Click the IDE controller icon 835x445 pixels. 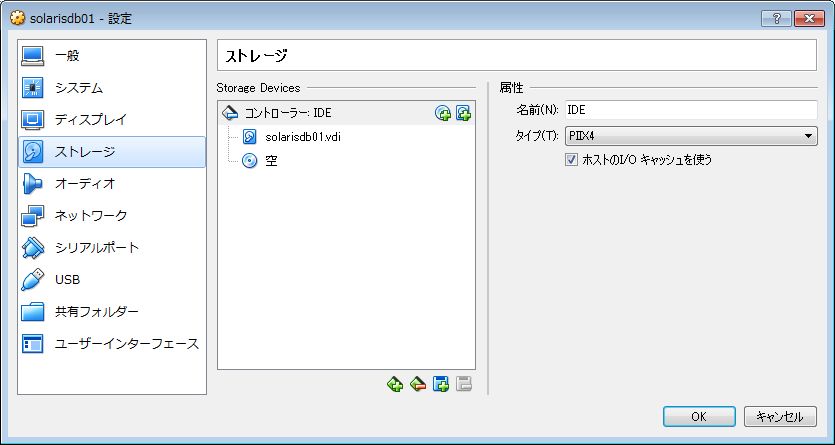(x=230, y=113)
